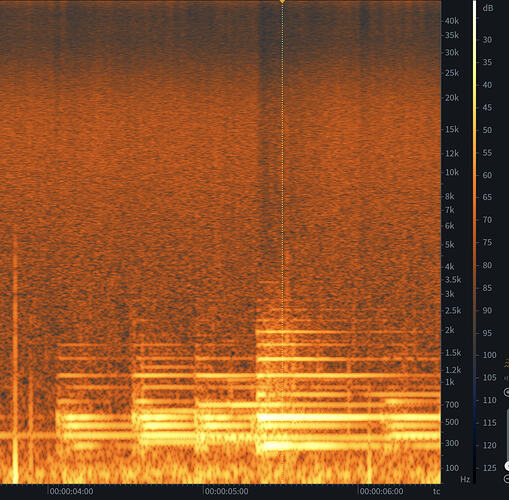The height and width of the screenshot is (500, 509).
Task: Click the spectrogram color gradient bar
Action: (475, 242)
